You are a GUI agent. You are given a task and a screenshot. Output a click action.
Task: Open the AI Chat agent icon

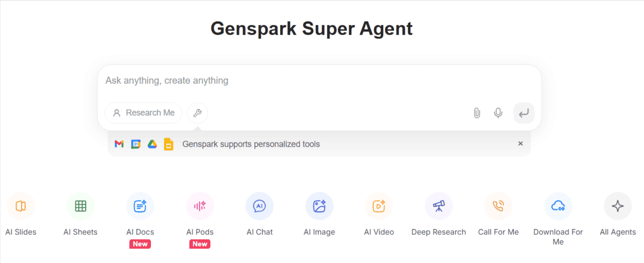(259, 206)
